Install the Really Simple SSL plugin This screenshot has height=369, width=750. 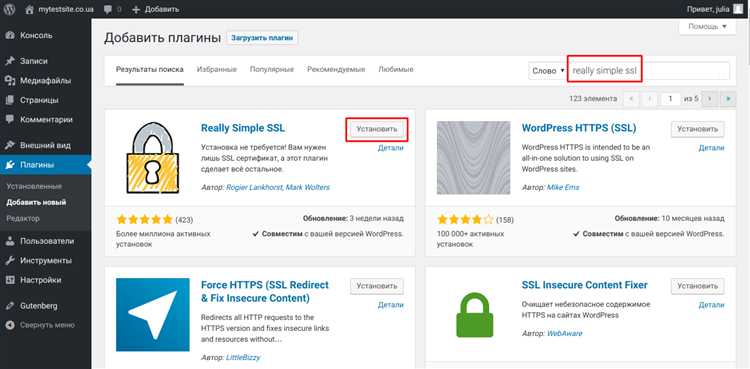pyautogui.click(x=377, y=129)
